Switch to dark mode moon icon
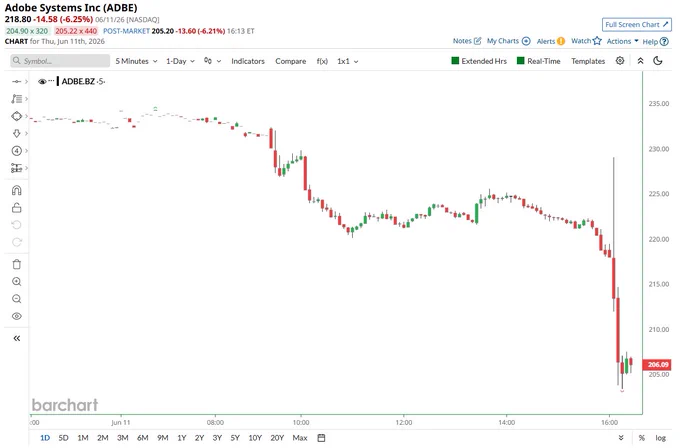This screenshot has width=680, height=448. click(657, 61)
